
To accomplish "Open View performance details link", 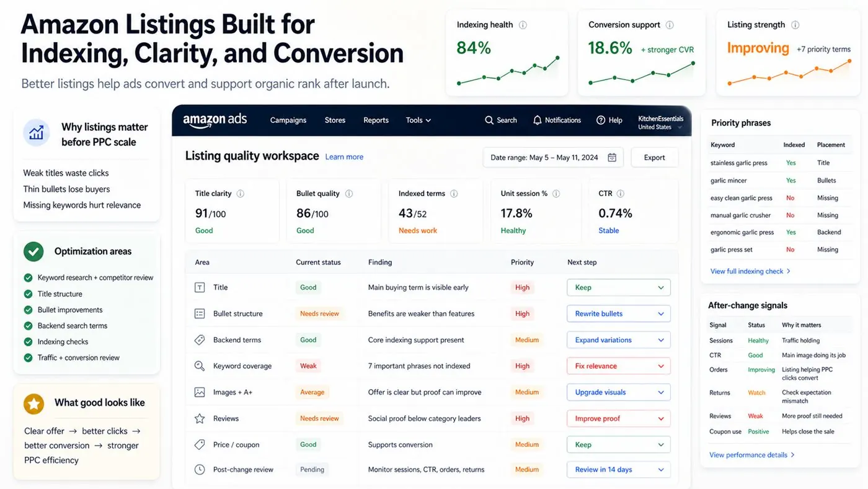I will point(752,455).
